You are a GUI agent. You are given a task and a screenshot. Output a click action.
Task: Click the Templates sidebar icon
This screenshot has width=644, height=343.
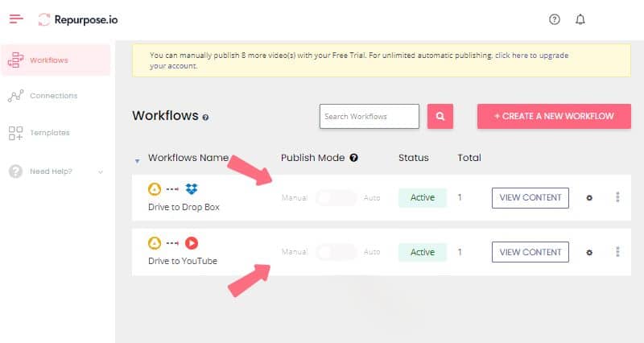(15, 133)
